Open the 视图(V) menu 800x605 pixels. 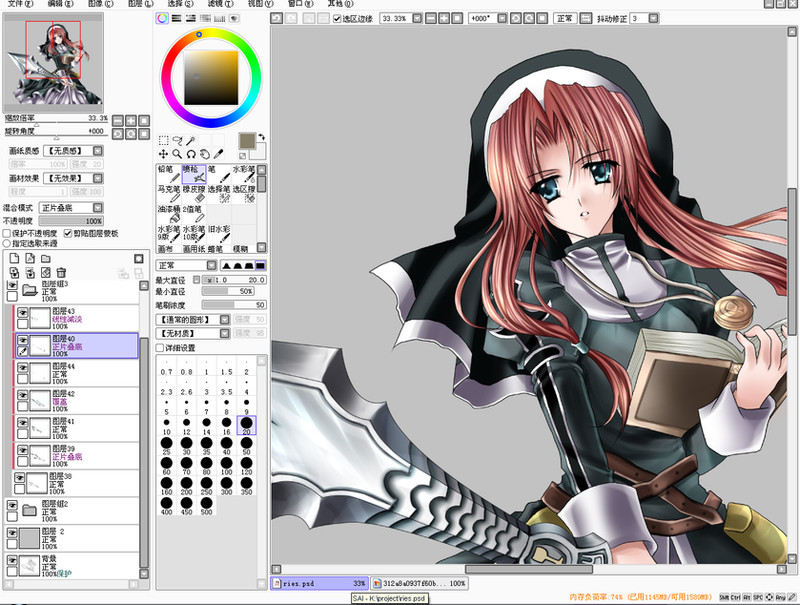[260, 4]
